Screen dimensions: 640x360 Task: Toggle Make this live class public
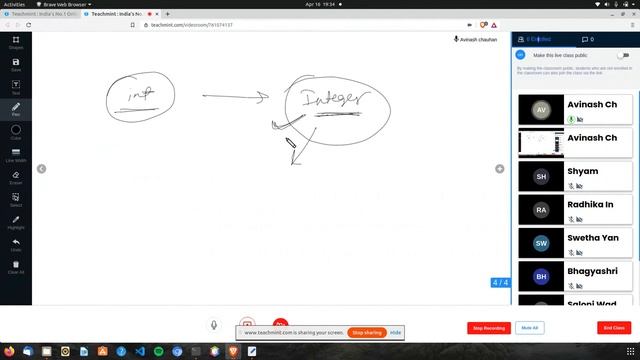[623, 55]
